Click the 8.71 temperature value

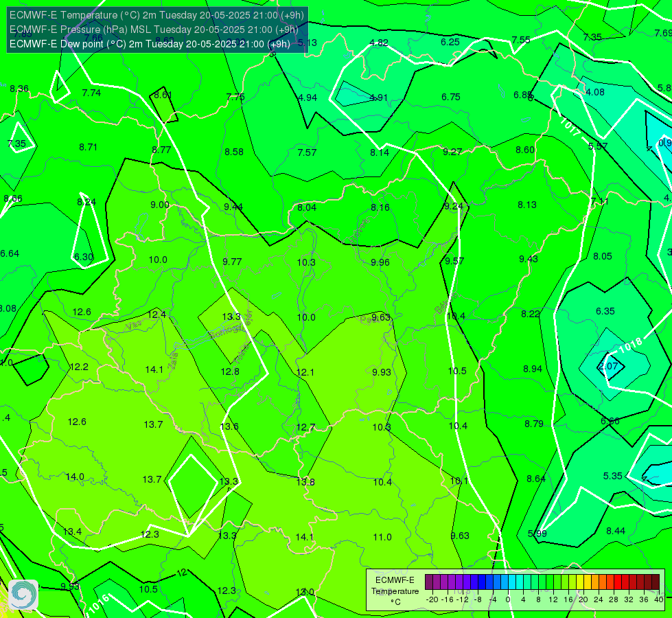pos(89,147)
